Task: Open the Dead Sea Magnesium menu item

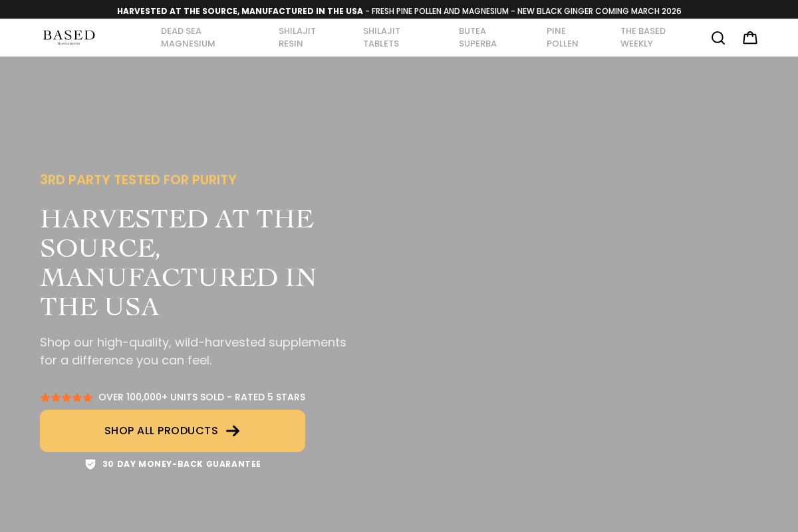Action: click(188, 37)
